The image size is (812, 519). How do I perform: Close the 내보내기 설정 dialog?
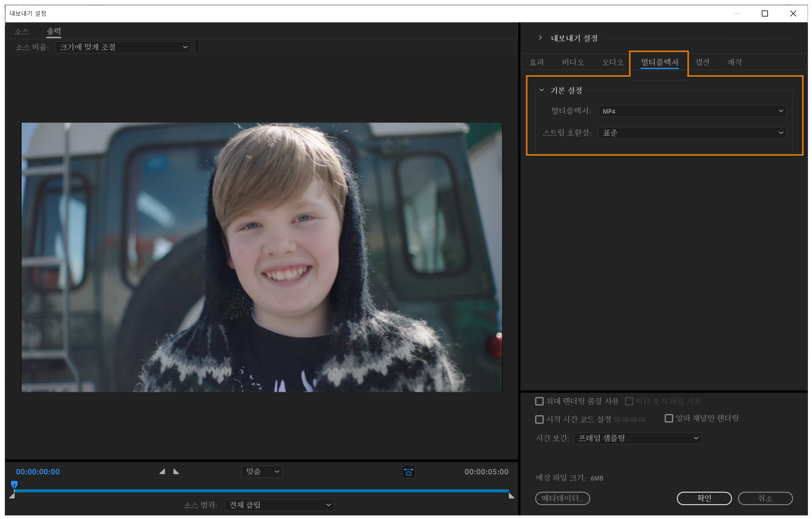point(793,13)
